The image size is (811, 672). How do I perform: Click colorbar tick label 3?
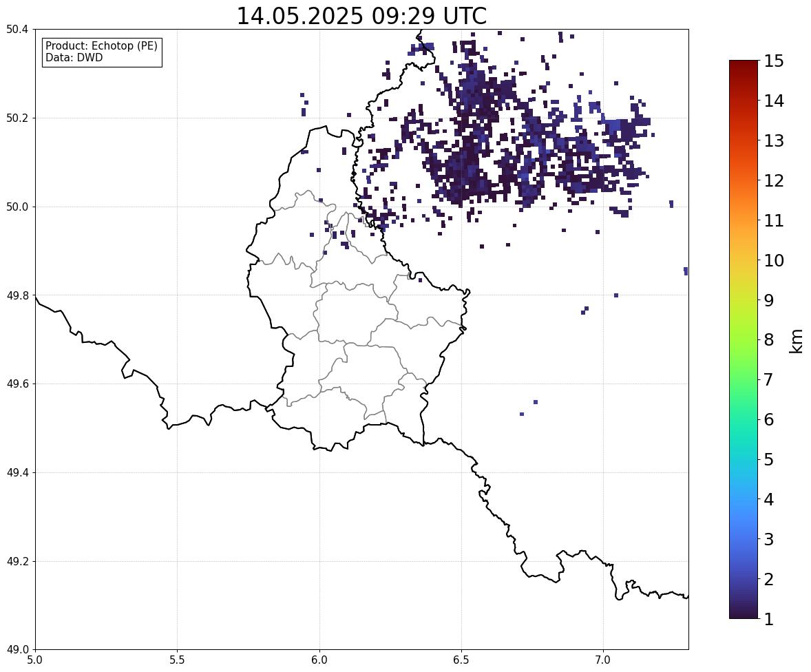(768, 539)
